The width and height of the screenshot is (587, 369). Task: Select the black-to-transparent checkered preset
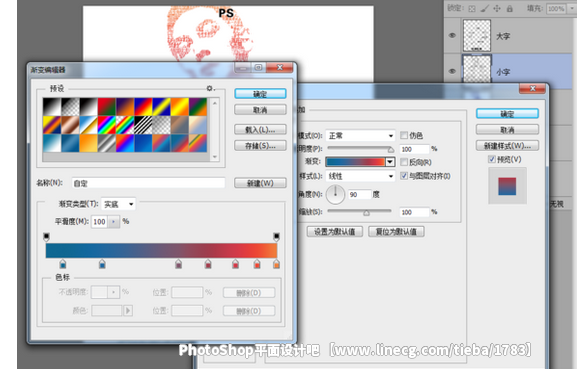coord(70,107)
